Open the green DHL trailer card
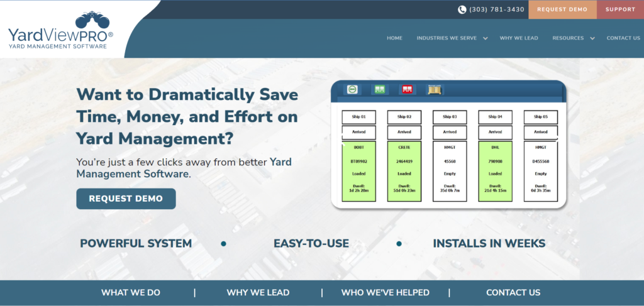Image resolution: width=644 pixels, height=306 pixels. (496, 171)
